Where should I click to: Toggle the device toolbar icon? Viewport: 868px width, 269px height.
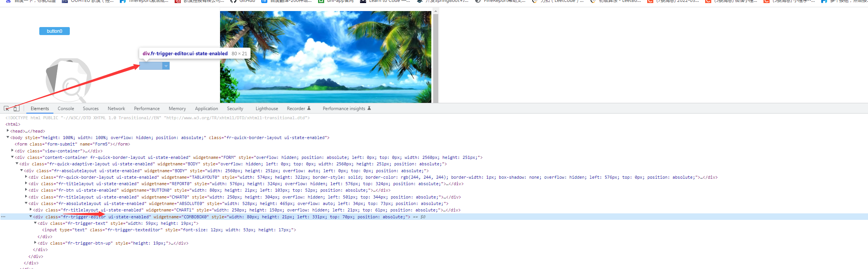16,109
